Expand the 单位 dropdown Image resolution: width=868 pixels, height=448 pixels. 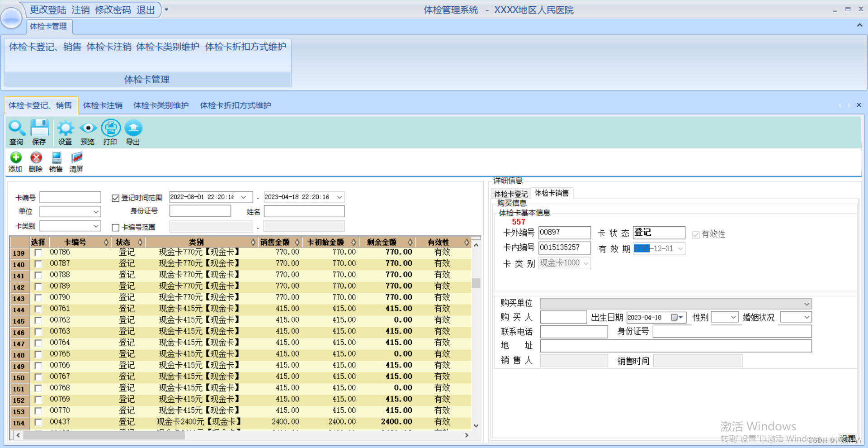point(96,211)
